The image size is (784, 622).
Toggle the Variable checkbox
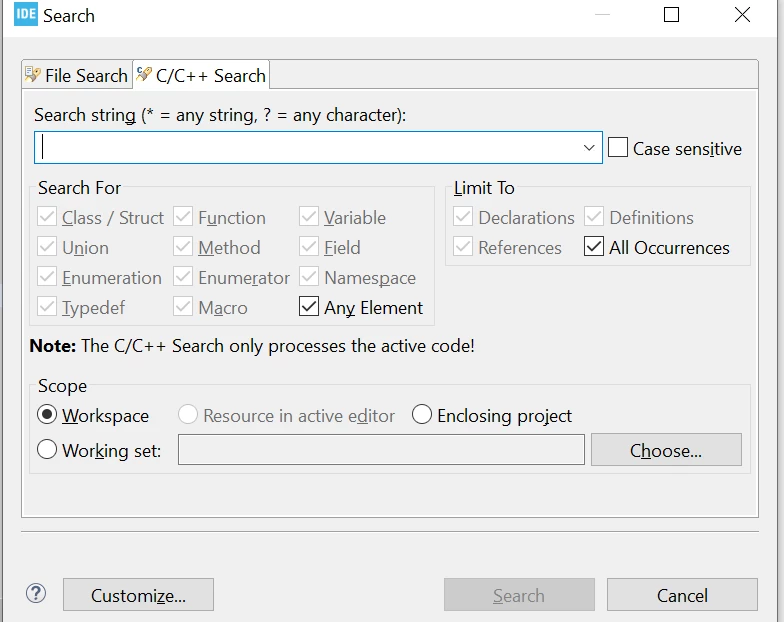pyautogui.click(x=309, y=217)
